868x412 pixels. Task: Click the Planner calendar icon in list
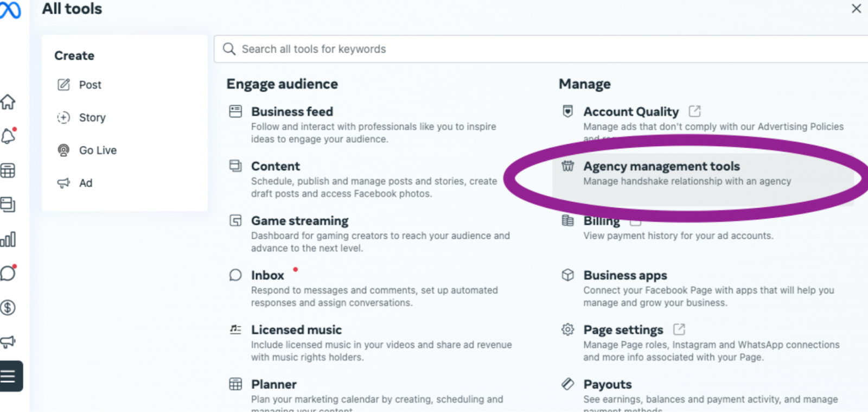click(x=235, y=384)
